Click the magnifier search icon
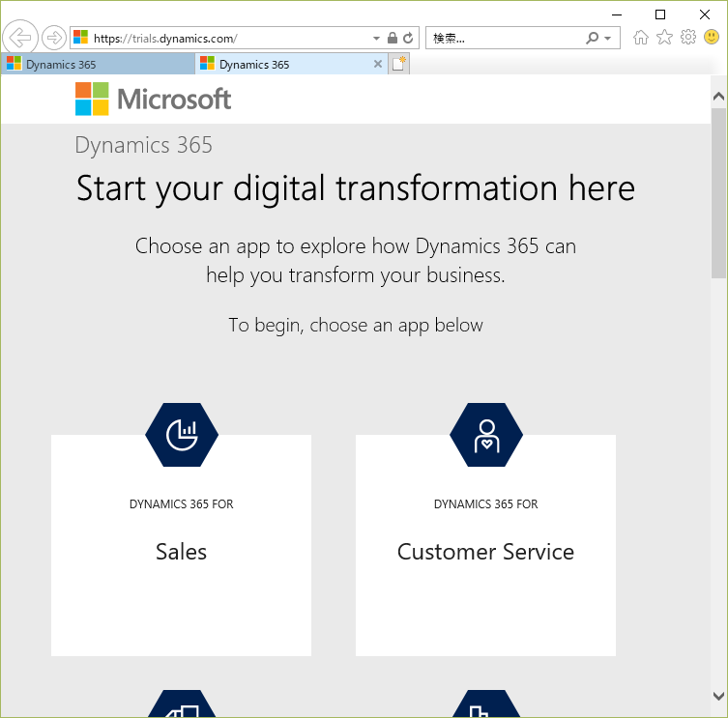 pos(592,38)
